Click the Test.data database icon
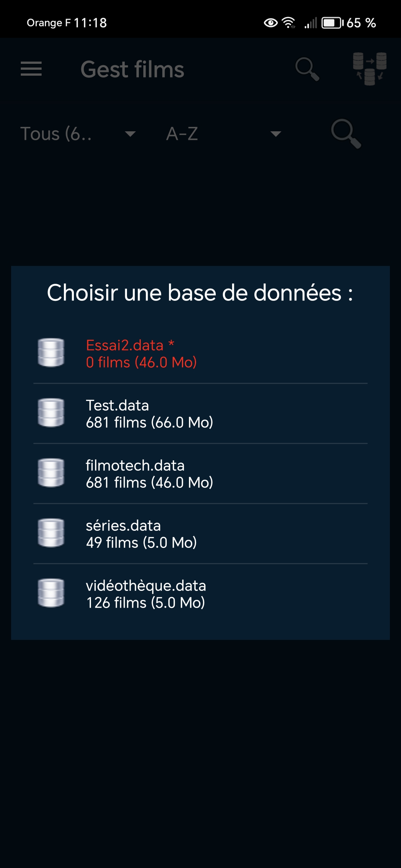Viewport: 401px width, 868px height. tap(51, 413)
